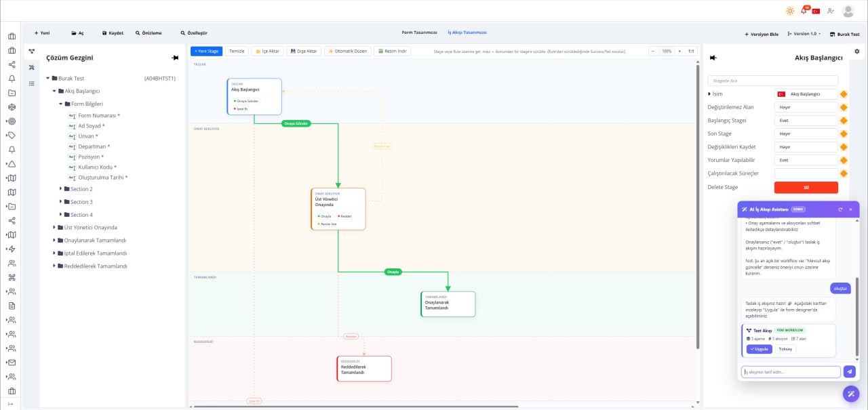
Task: Open Başlangıç Stagei value dropdown
Action: tap(806, 121)
